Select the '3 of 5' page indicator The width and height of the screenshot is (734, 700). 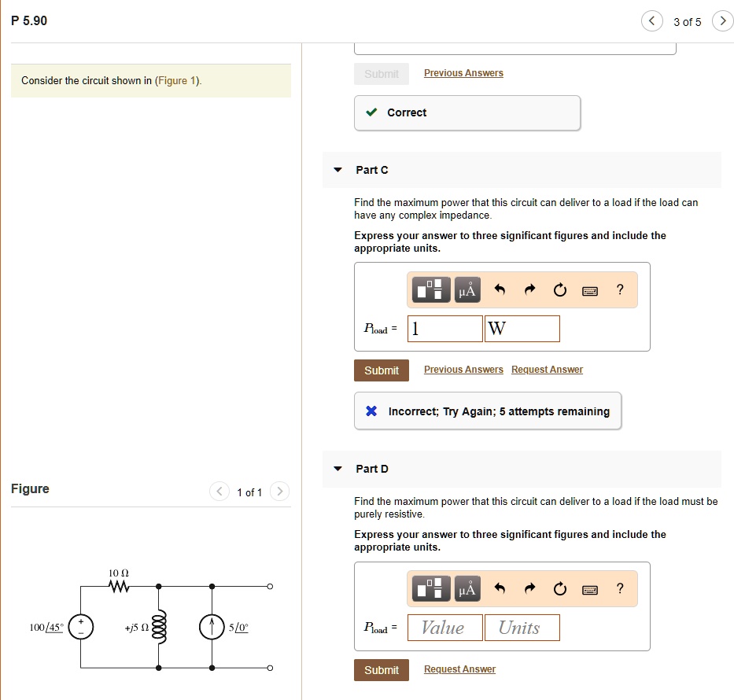tap(687, 22)
